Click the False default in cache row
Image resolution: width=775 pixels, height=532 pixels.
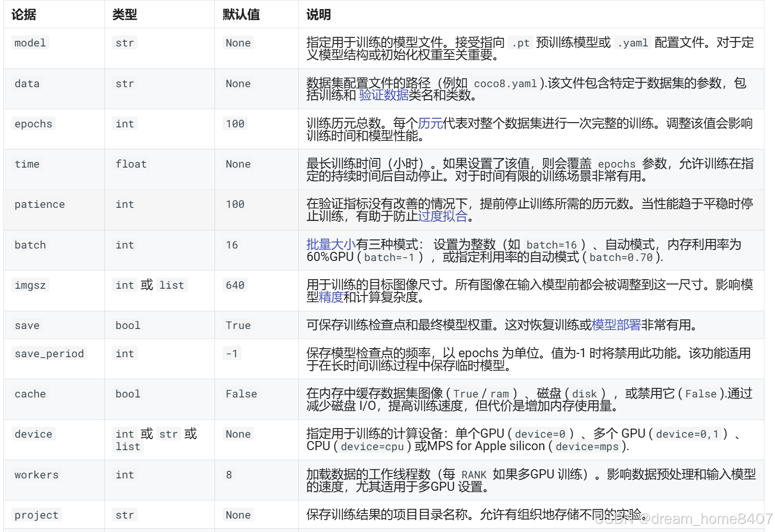click(241, 394)
